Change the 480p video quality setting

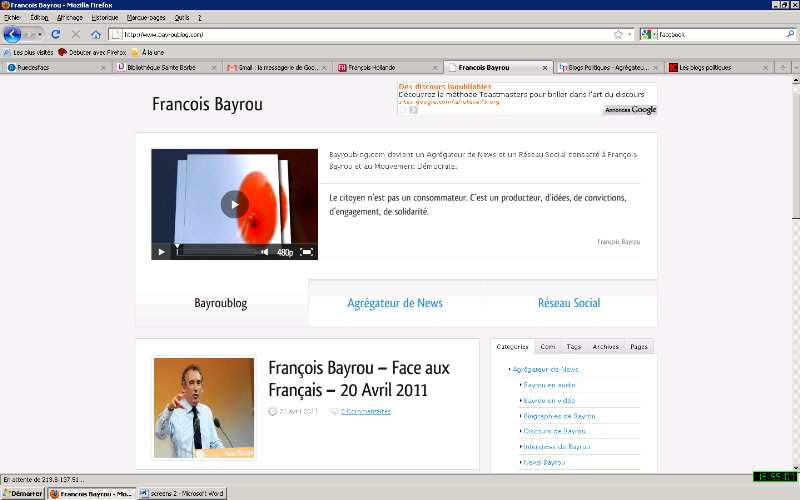[285, 252]
